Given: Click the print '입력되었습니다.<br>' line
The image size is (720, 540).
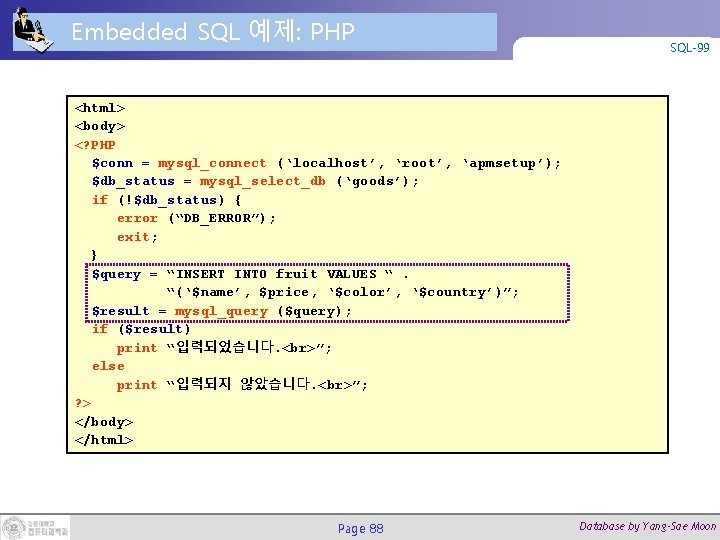Looking at the screenshot, I should tap(224, 347).
